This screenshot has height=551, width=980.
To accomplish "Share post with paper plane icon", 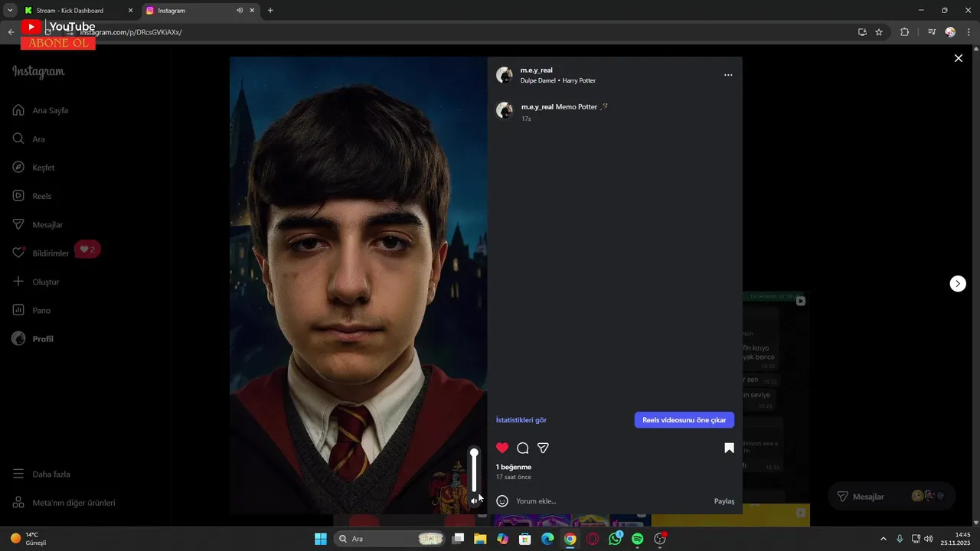I will tap(543, 448).
